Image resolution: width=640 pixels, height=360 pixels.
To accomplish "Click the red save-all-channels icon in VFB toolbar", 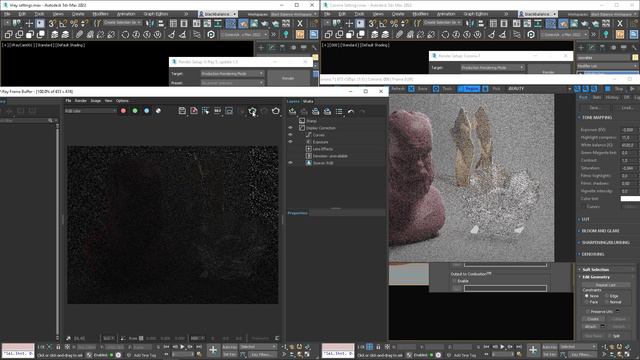I will coord(194,111).
